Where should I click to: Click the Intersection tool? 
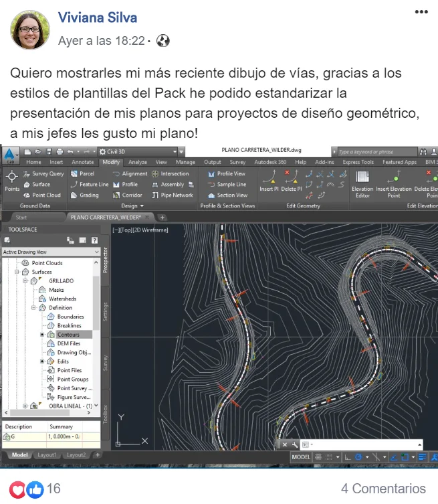171,173
